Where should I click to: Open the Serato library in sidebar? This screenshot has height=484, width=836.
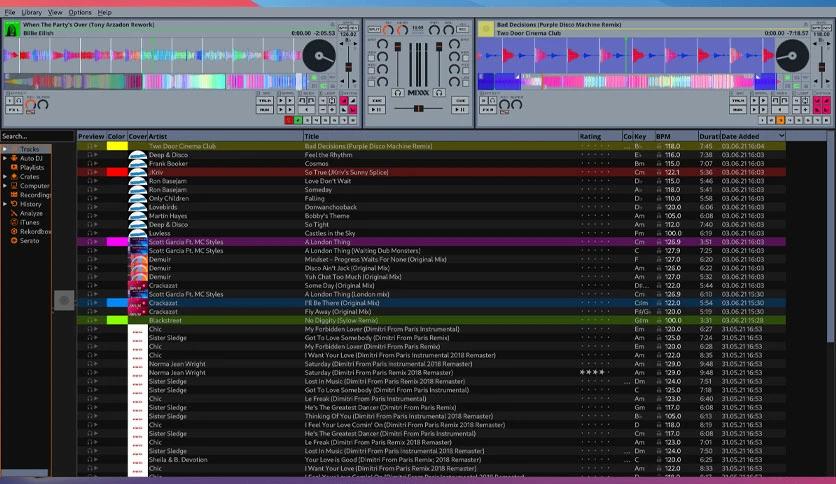[29, 241]
